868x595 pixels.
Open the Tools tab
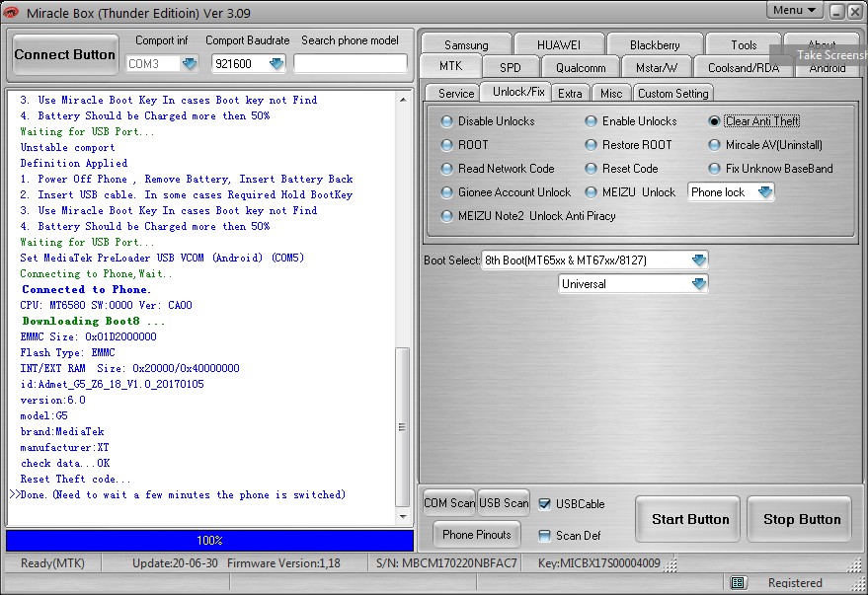pos(744,44)
